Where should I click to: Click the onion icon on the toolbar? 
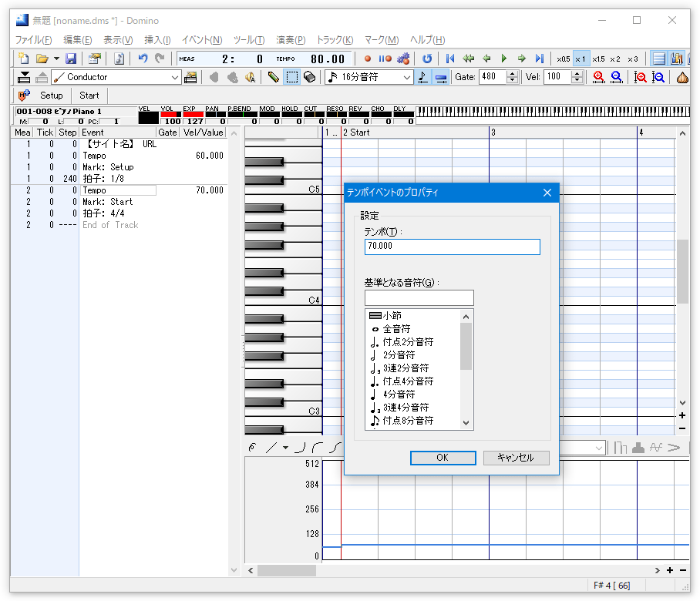pyautogui.click(x=682, y=77)
